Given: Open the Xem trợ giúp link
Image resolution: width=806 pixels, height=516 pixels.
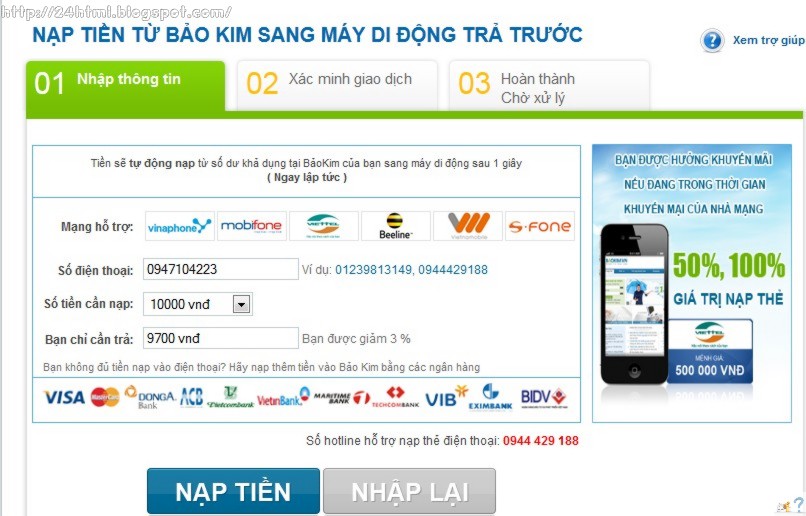Looking at the screenshot, I should click(x=768, y=40).
